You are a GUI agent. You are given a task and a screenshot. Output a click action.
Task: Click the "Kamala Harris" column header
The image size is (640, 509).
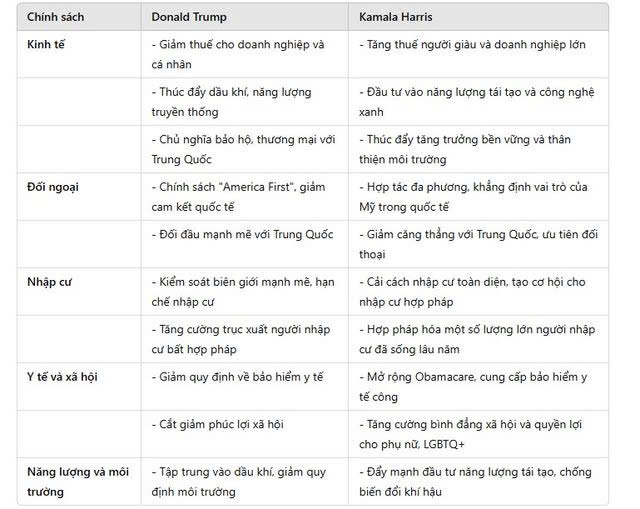click(x=399, y=17)
